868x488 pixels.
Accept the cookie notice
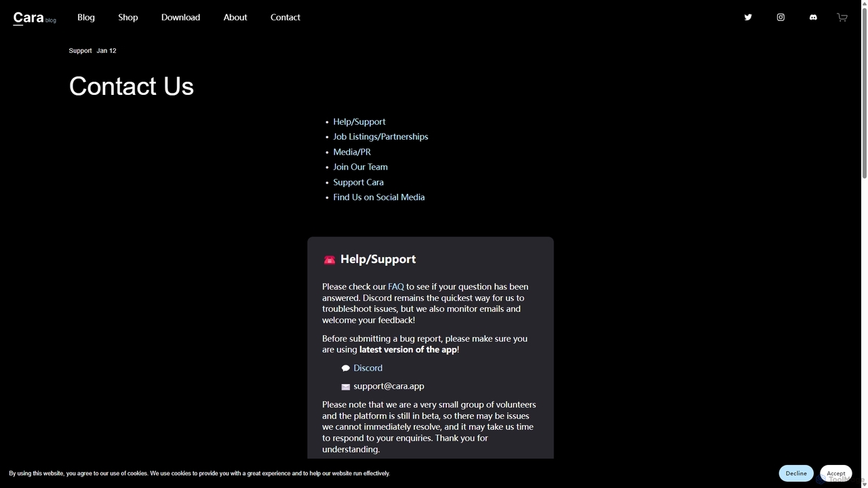coord(836,473)
